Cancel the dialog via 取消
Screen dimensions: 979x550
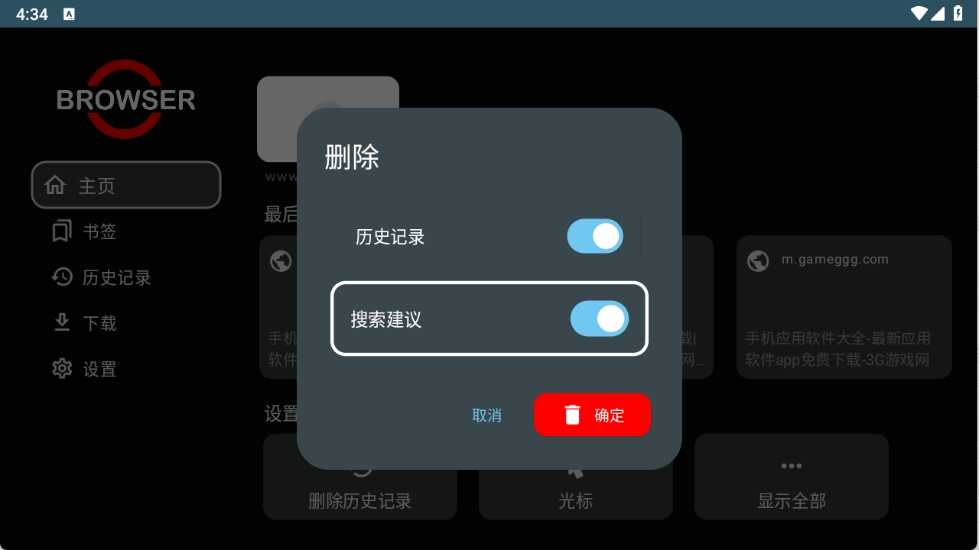[486, 415]
